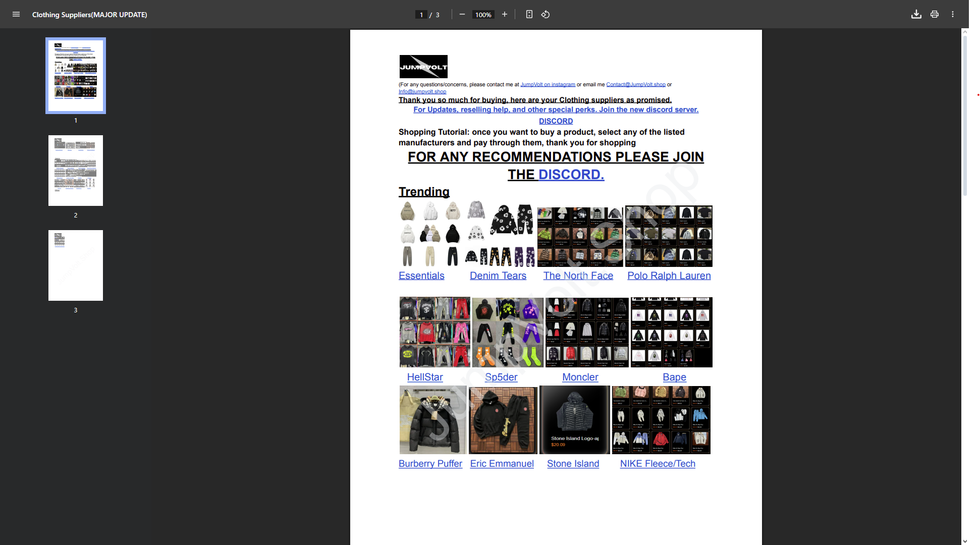The width and height of the screenshot is (980, 545).
Task: Toggle the sidebar menu icon
Action: pos(16,15)
